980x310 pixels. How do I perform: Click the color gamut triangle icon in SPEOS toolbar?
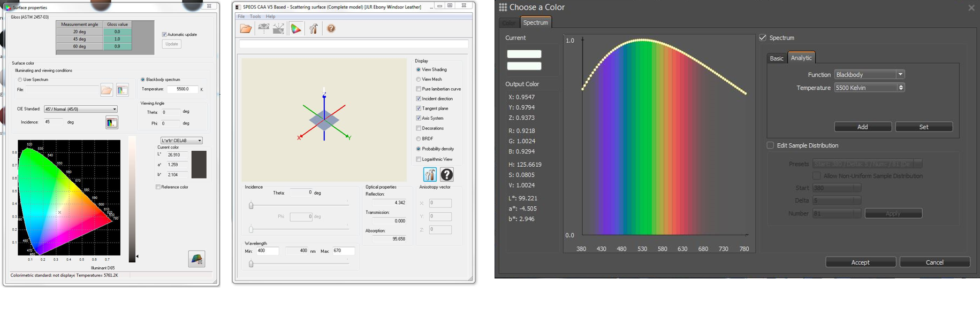tap(296, 29)
